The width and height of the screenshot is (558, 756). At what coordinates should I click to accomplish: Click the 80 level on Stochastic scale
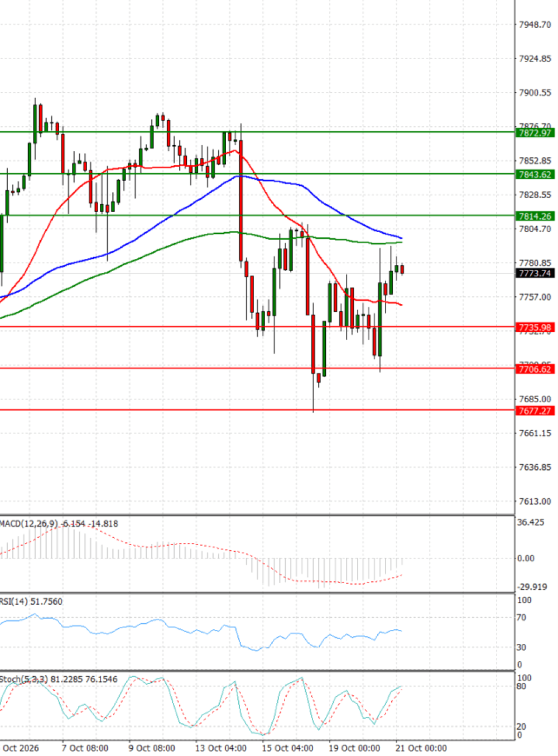522,686
